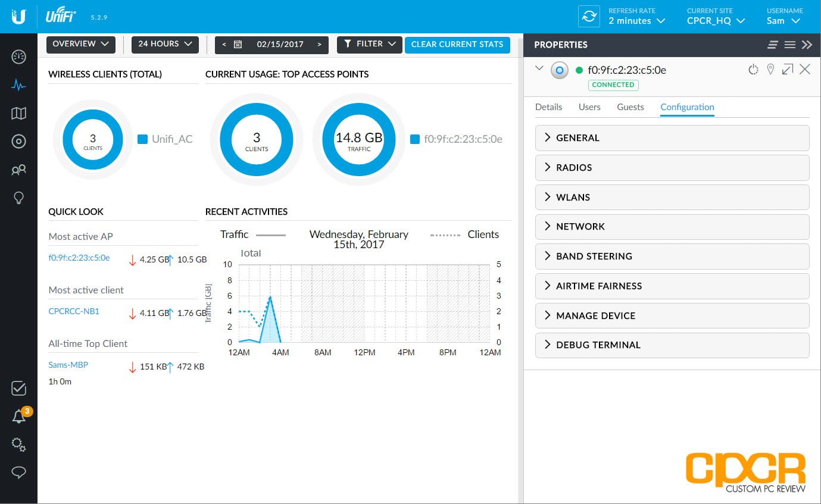Open the Statistics pulse icon in sidebar

pyautogui.click(x=18, y=85)
